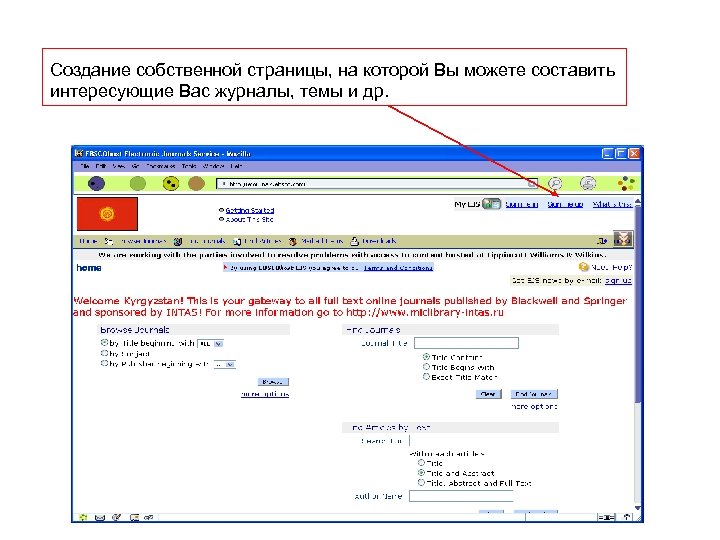Open Composer from the status bar icon
The image size is (720, 540).
[x=117, y=518]
